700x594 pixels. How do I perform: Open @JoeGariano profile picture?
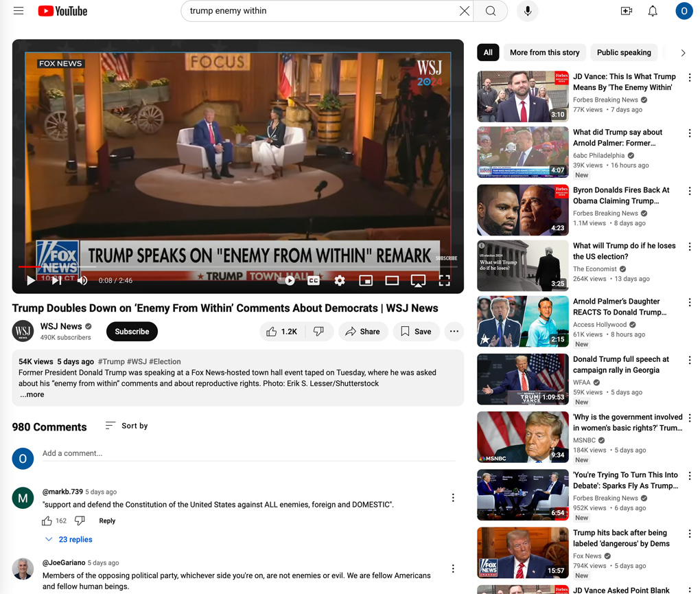(23, 569)
